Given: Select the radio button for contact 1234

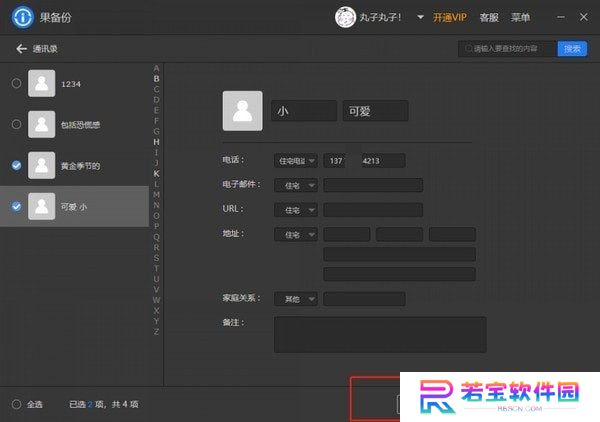Looking at the screenshot, I should coord(16,83).
